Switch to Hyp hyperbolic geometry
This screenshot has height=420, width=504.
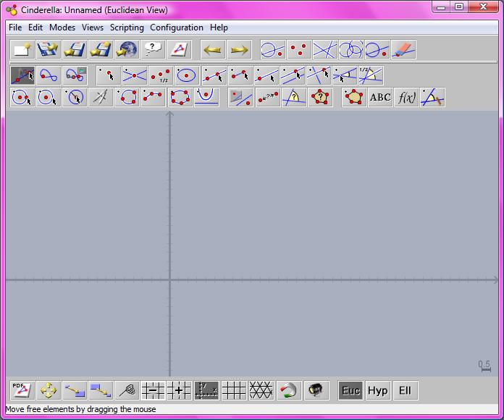[377, 390]
